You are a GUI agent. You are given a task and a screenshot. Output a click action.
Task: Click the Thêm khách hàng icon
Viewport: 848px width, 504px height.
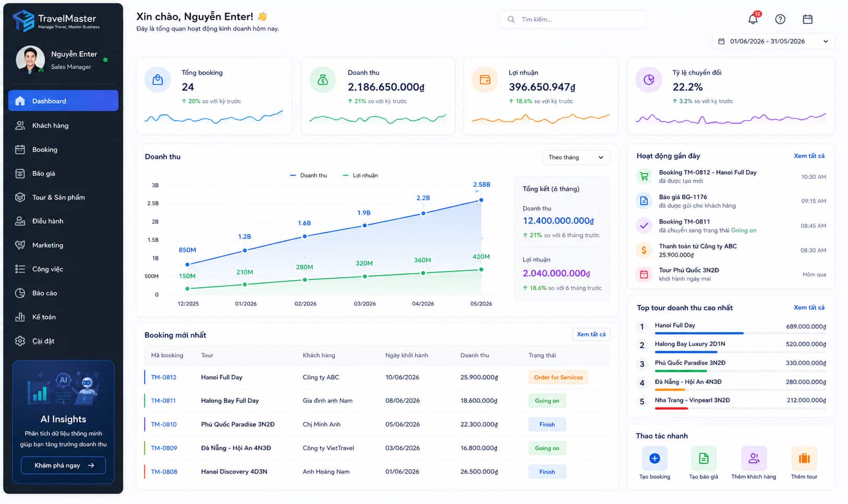pos(754,458)
